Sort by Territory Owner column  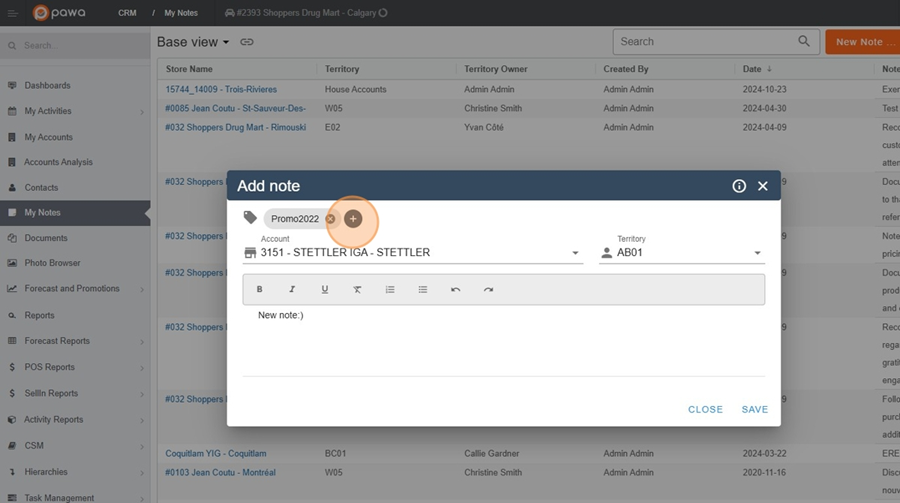click(495, 69)
